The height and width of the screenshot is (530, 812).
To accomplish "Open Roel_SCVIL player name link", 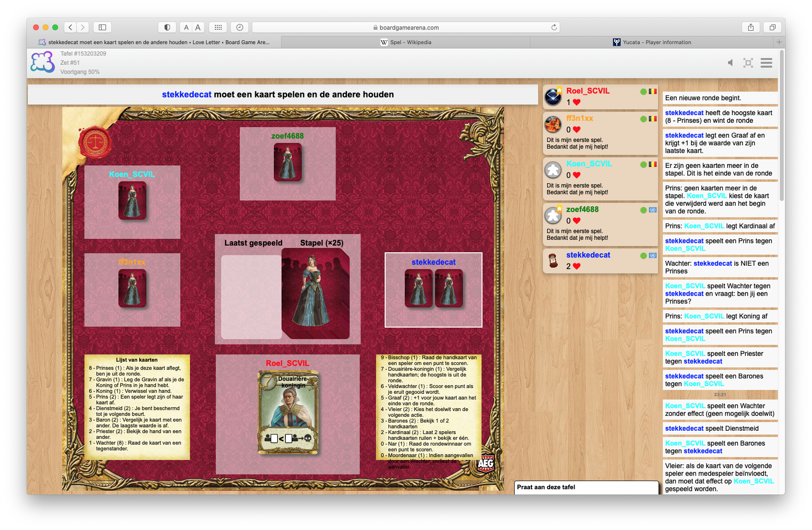I will point(588,91).
